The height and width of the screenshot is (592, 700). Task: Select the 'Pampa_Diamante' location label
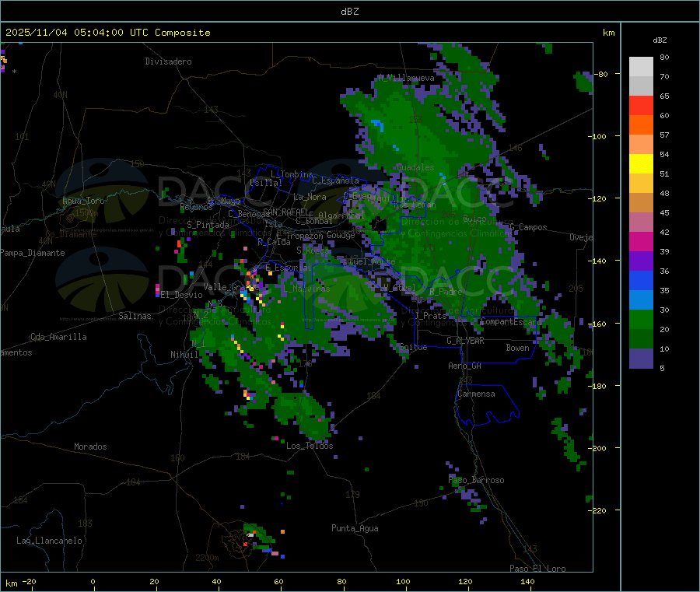click(x=33, y=253)
